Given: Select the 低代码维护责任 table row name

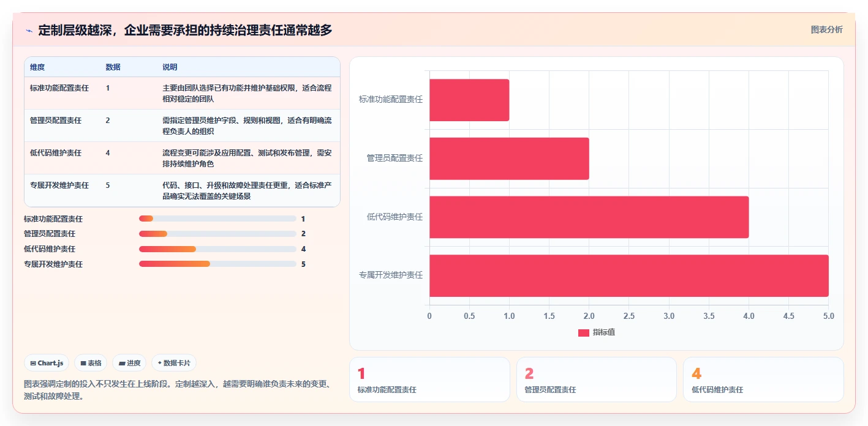Looking at the screenshot, I should 55,153.
